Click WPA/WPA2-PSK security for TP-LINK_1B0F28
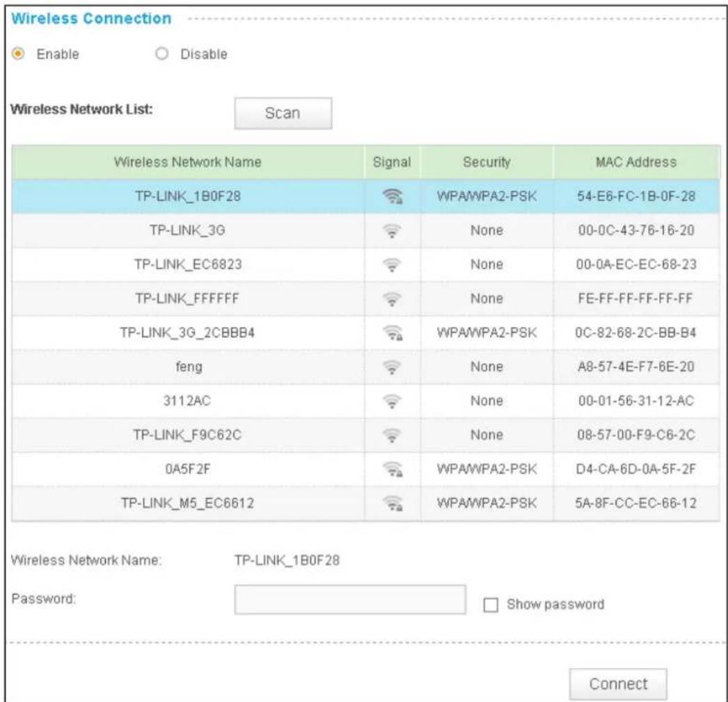Viewport: 728px width, 702px height. tap(486, 196)
